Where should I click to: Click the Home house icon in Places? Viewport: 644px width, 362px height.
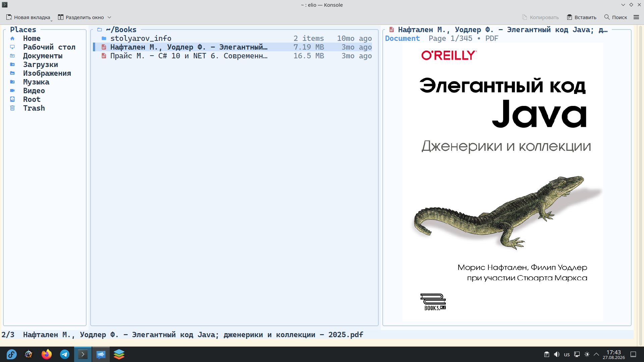click(12, 39)
